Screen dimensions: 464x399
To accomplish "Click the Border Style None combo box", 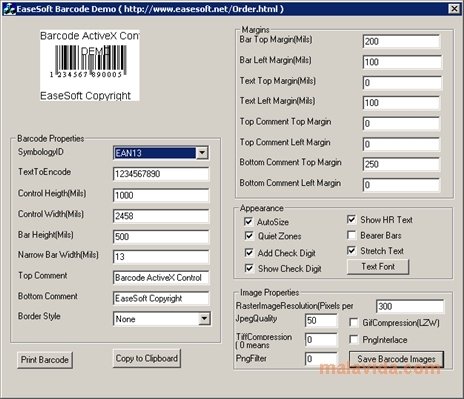I will coord(162,319).
